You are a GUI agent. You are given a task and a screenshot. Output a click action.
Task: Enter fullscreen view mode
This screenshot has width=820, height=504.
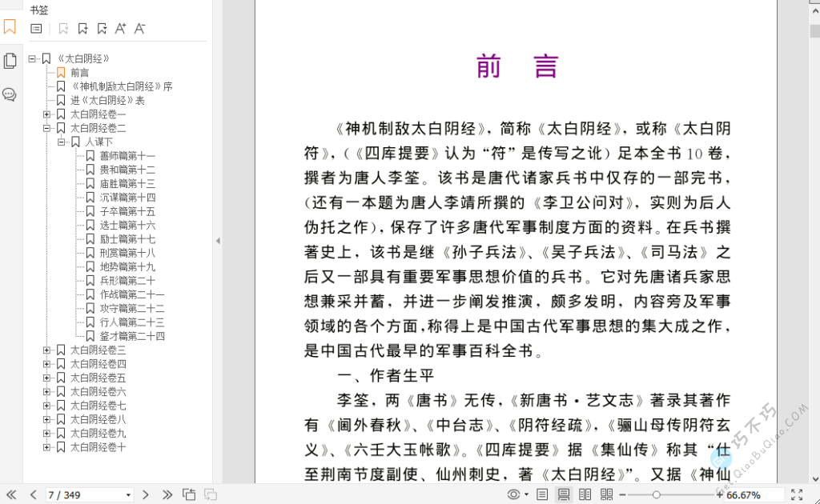tap(797, 495)
